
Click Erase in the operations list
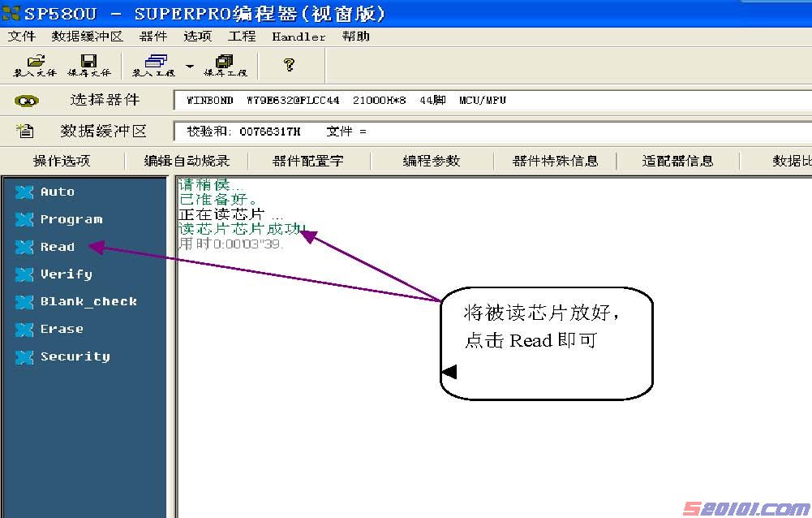(x=62, y=329)
